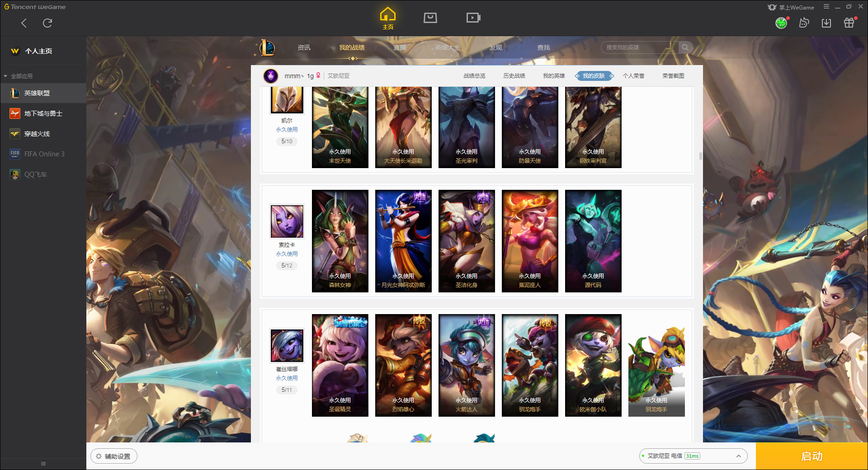The width and height of the screenshot is (868, 470).
Task: Launch the game with 启动 button
Action: click(811, 456)
